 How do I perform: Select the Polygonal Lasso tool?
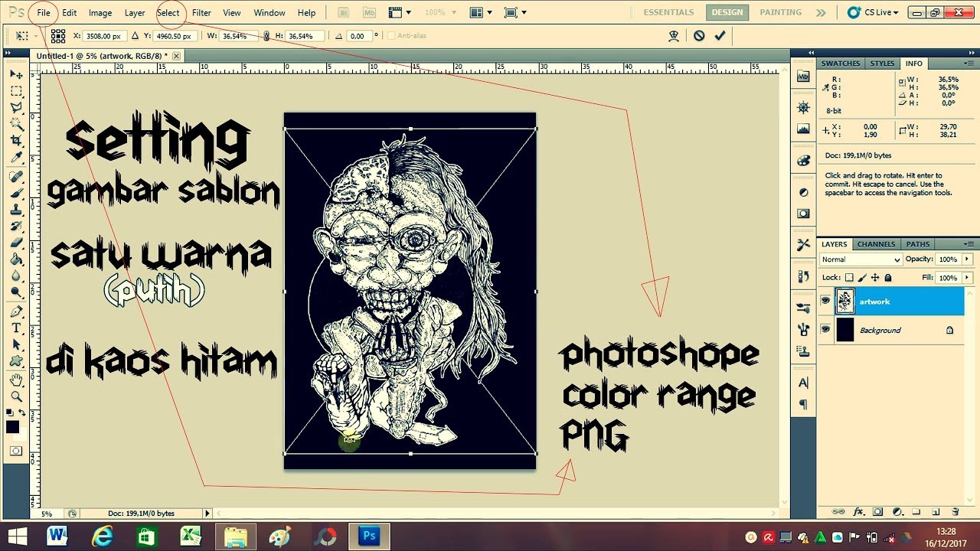16,108
